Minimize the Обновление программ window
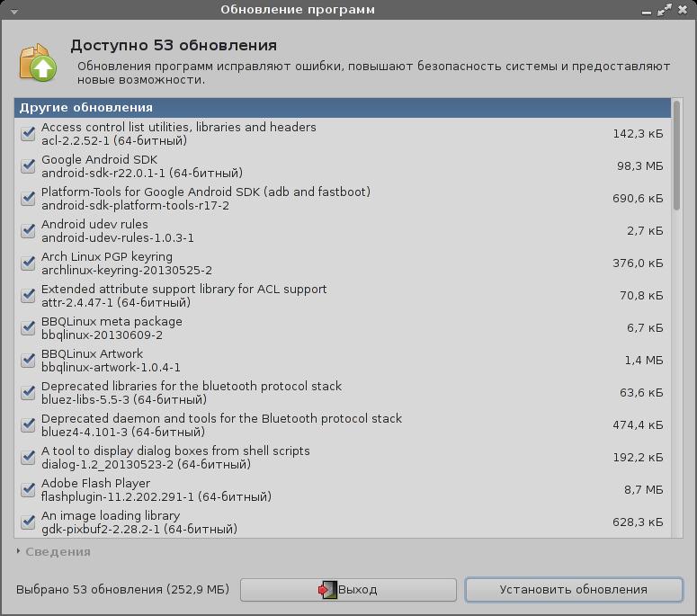The width and height of the screenshot is (697, 616). point(647,11)
